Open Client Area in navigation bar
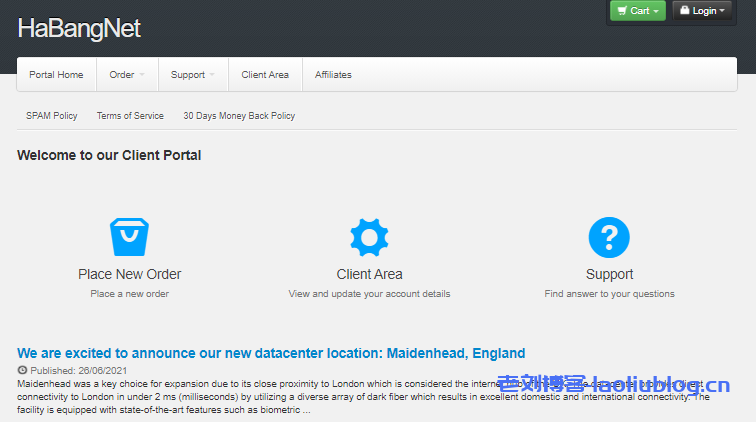The image size is (756, 422). pos(265,75)
